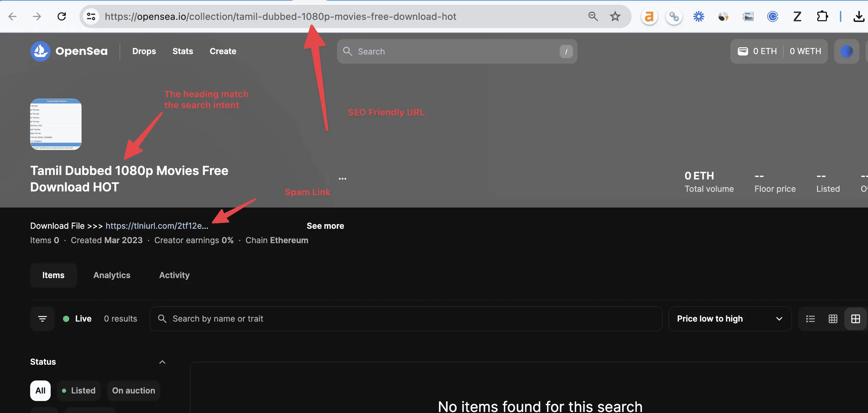
Task: Click the Listed stat in the header
Action: tap(828, 182)
